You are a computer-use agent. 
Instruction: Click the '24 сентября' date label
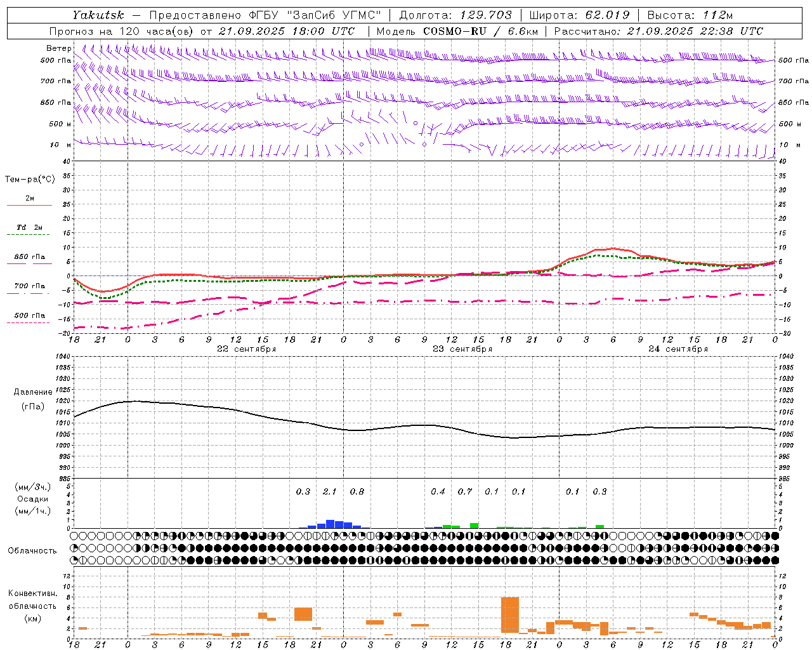click(678, 349)
